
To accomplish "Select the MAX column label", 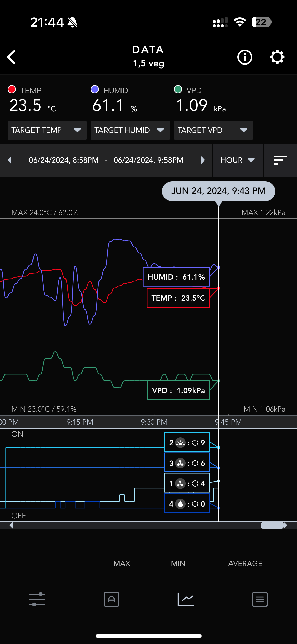I will click(x=122, y=563).
